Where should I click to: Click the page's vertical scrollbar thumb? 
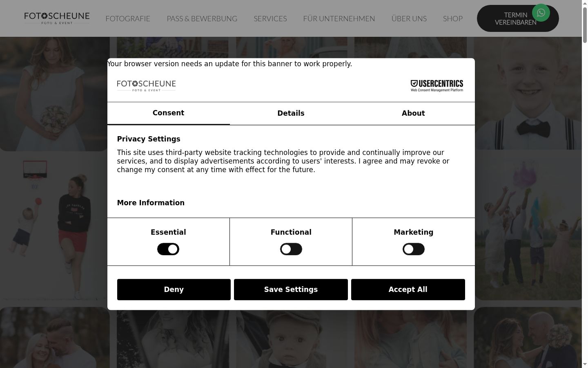click(x=585, y=25)
